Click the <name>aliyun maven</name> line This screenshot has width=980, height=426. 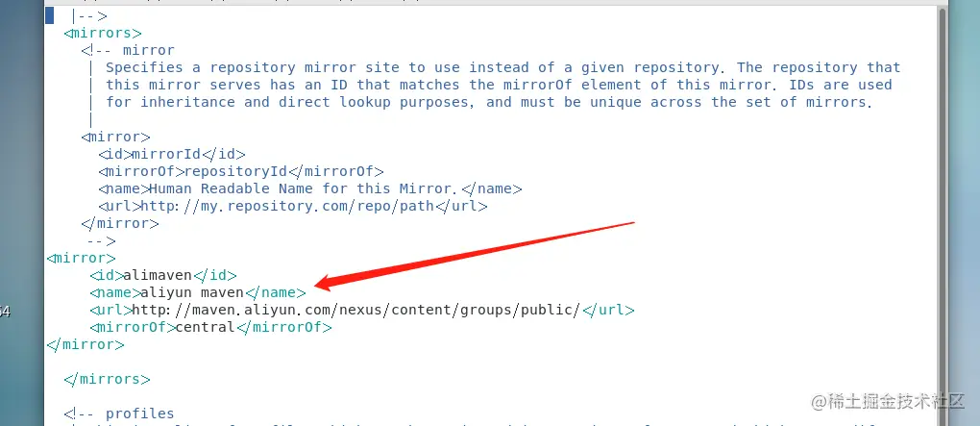(198, 292)
